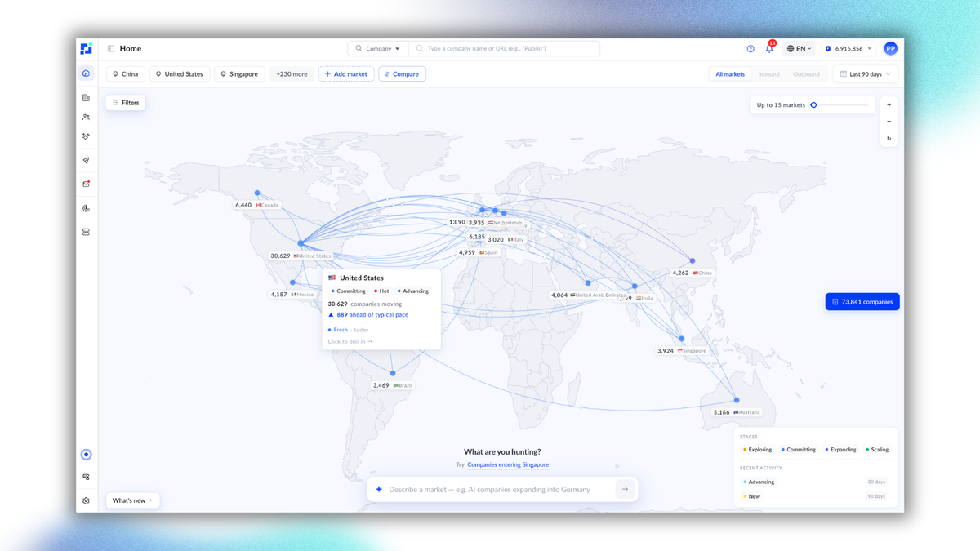Select the United States market chip
This screenshot has height=551, width=980.
(x=179, y=74)
